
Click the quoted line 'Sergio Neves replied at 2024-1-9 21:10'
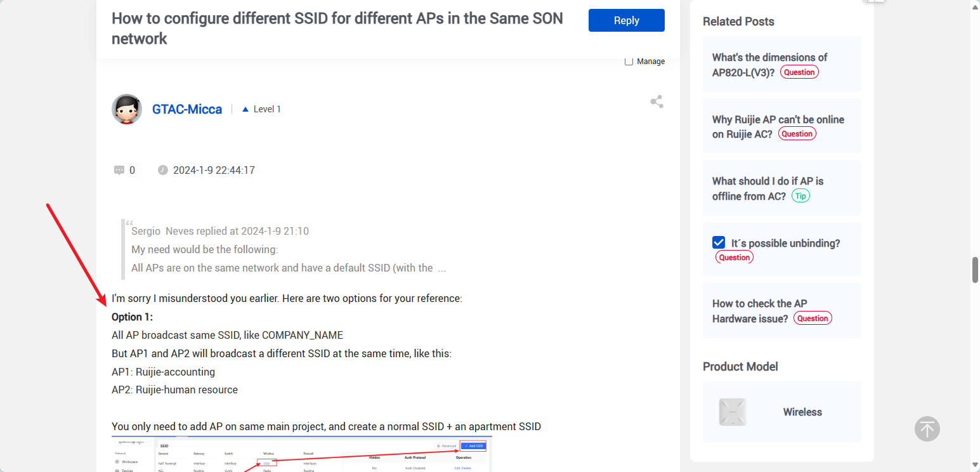click(x=220, y=231)
